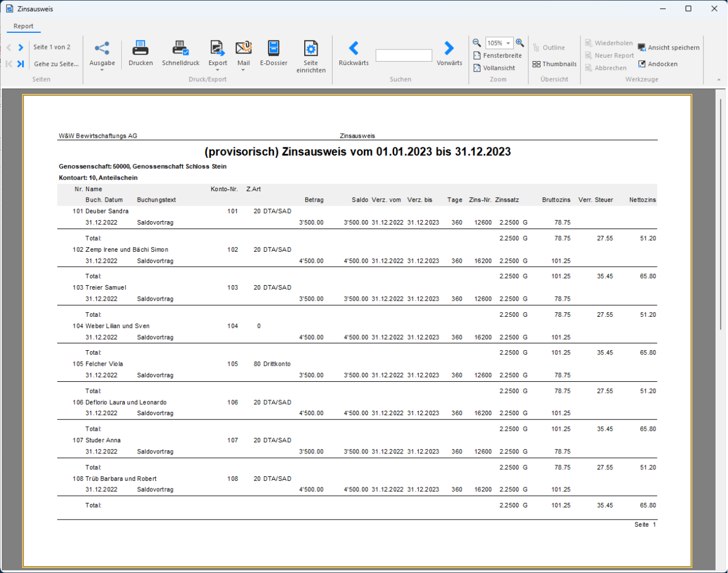Click the Zinsausweis window title icon
The height and width of the screenshot is (573, 728).
[9, 9]
